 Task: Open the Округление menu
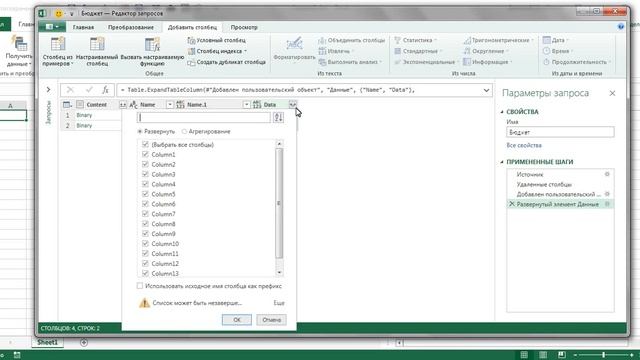pos(486,51)
